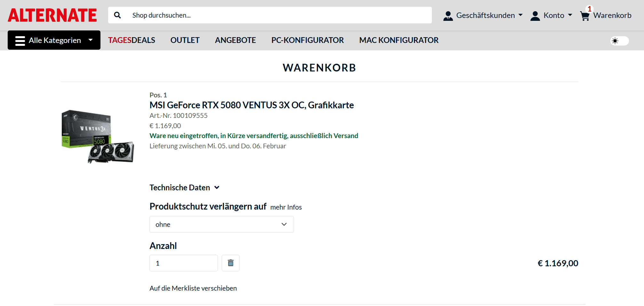The width and height of the screenshot is (644, 306).
Task: Click the RTX 5080 product thumbnail
Action: [98, 137]
